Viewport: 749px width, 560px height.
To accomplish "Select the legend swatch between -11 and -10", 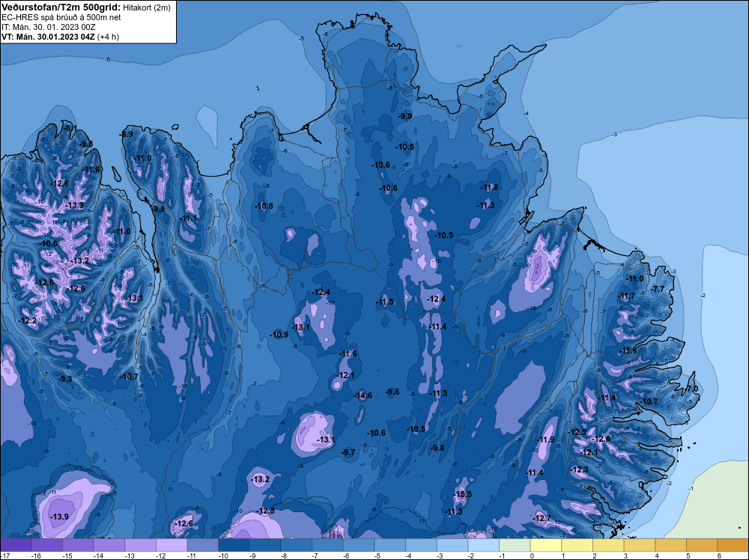I will click(x=203, y=545).
